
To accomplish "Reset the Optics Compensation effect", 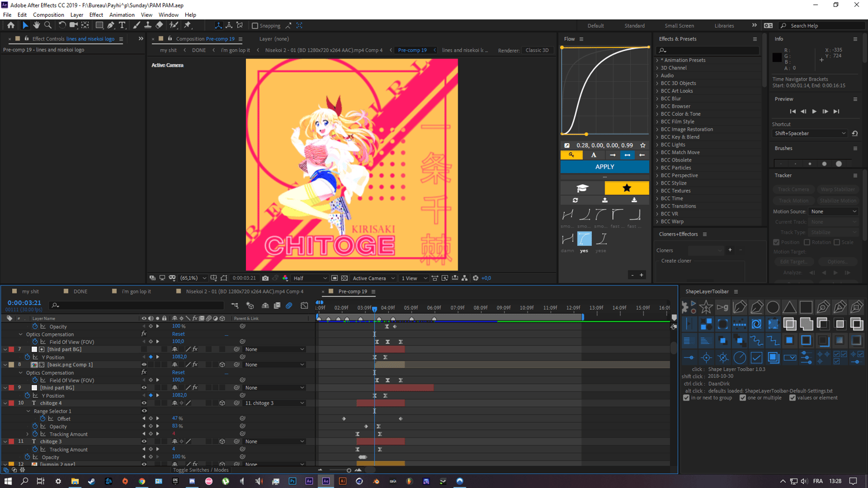I will pos(178,334).
